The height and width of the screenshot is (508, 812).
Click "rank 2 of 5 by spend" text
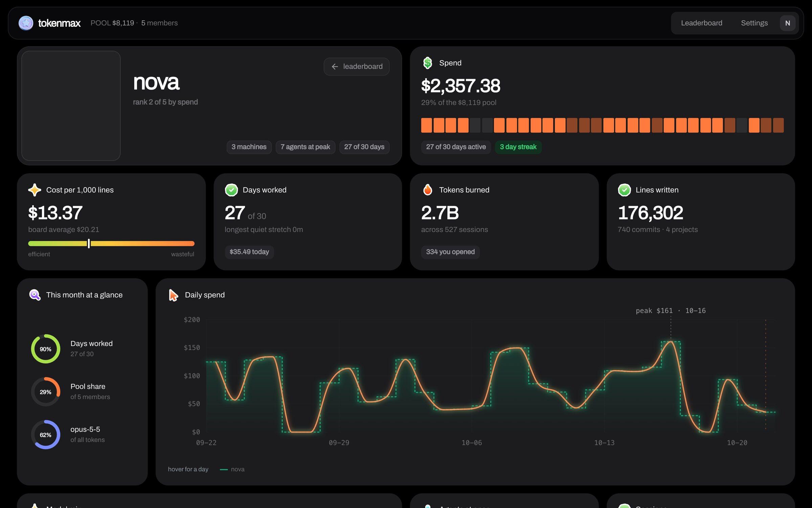click(x=165, y=102)
